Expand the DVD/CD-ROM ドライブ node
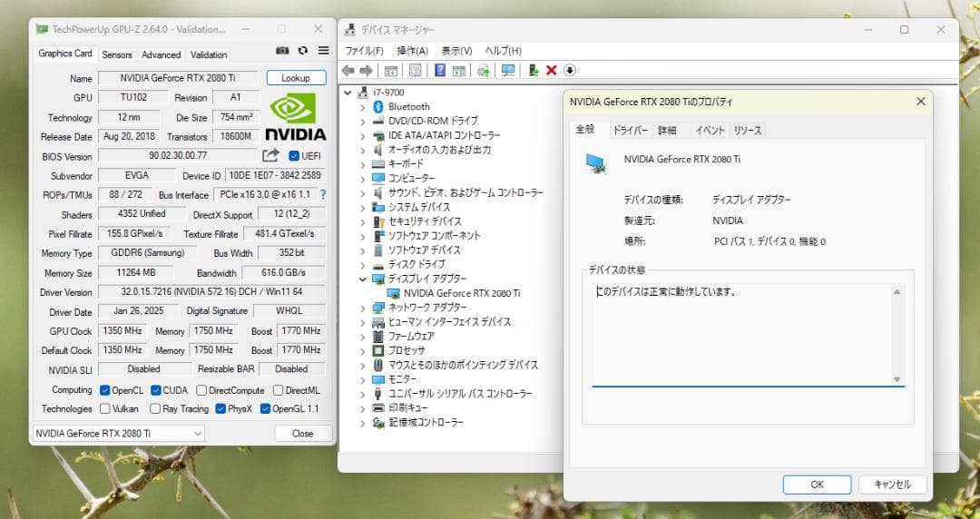980x519 pixels. coord(362,121)
